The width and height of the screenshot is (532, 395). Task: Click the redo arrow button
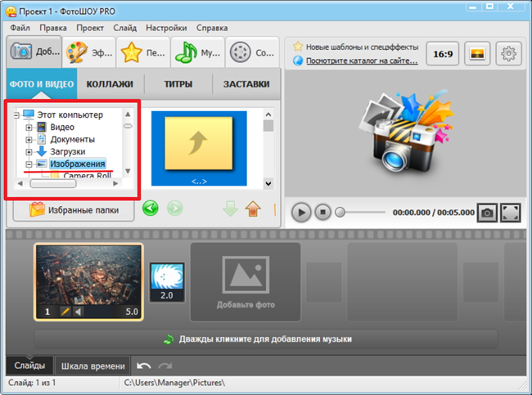[x=165, y=366]
